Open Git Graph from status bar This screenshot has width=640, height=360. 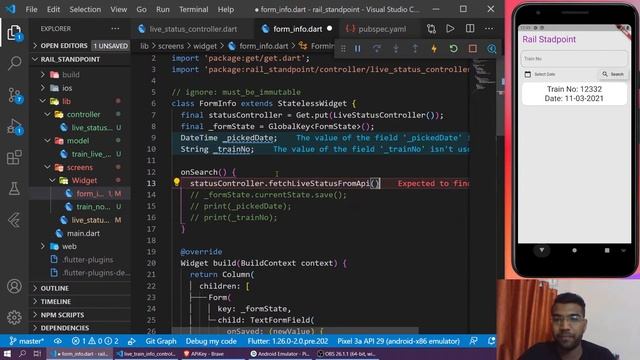(161, 341)
